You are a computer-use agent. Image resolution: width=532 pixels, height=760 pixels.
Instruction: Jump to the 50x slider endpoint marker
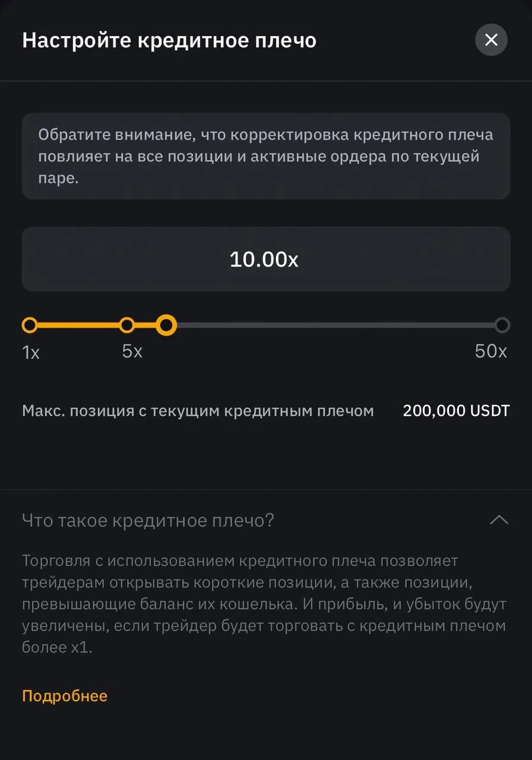[x=502, y=325]
